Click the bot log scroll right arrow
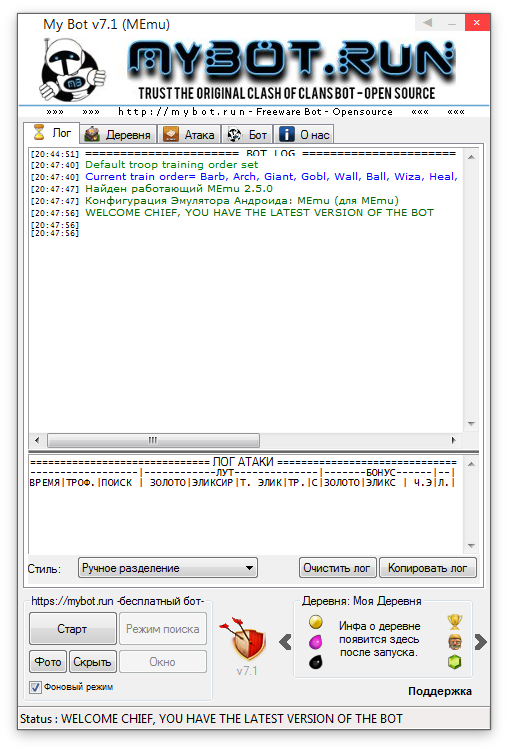This screenshot has width=508, height=751. (453, 440)
